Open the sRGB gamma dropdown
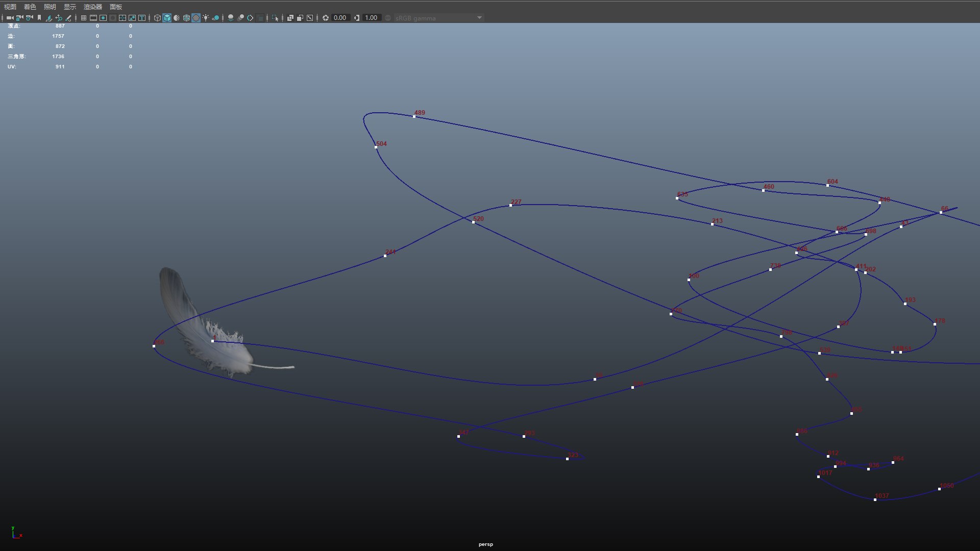Screen dimensions: 980x551 [x=438, y=18]
